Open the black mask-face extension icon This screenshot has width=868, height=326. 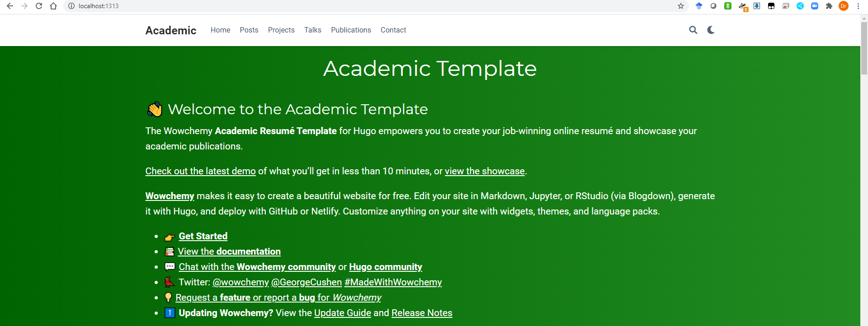pos(771,6)
